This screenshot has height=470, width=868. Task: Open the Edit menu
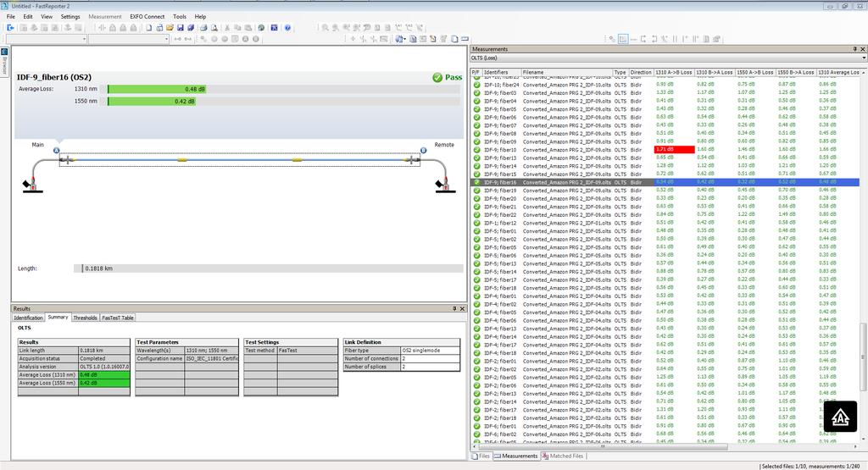pos(28,17)
